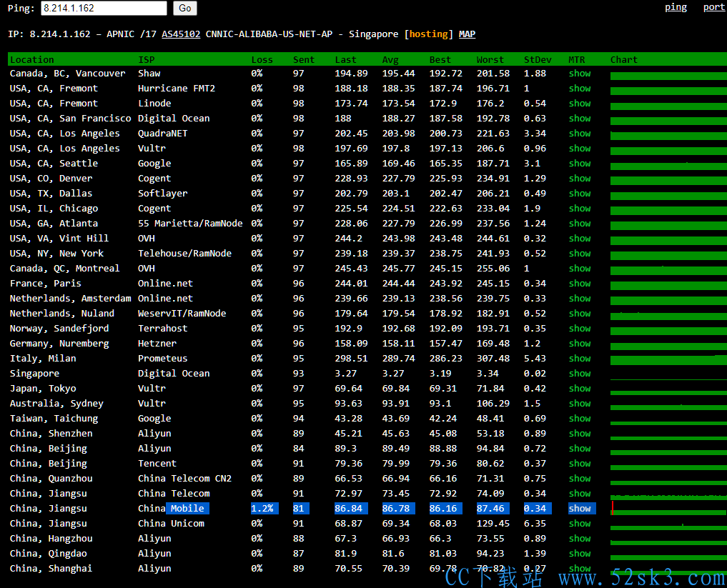Viewport: 727px width, 588px height.
Task: Show MTR for Singapore Digital Ocean
Action: point(580,374)
